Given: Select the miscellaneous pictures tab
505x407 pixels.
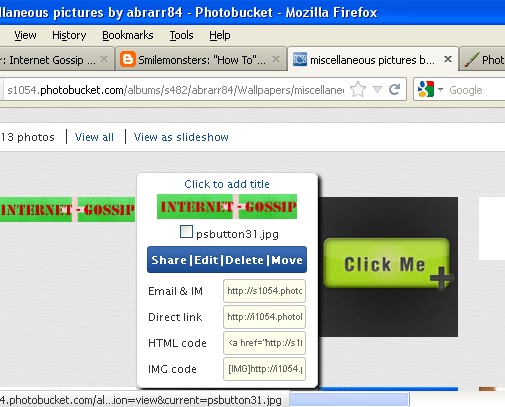Looking at the screenshot, I should click(x=373, y=59).
